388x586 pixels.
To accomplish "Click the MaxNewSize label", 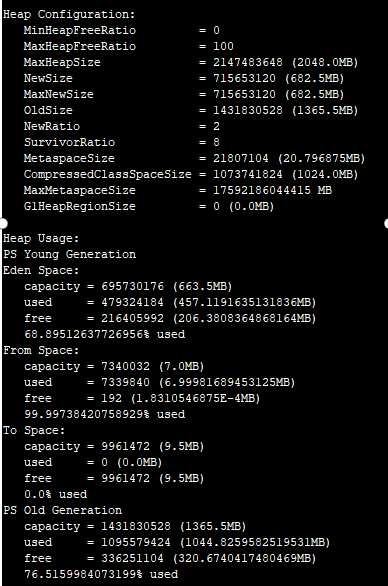I will [x=59, y=94].
